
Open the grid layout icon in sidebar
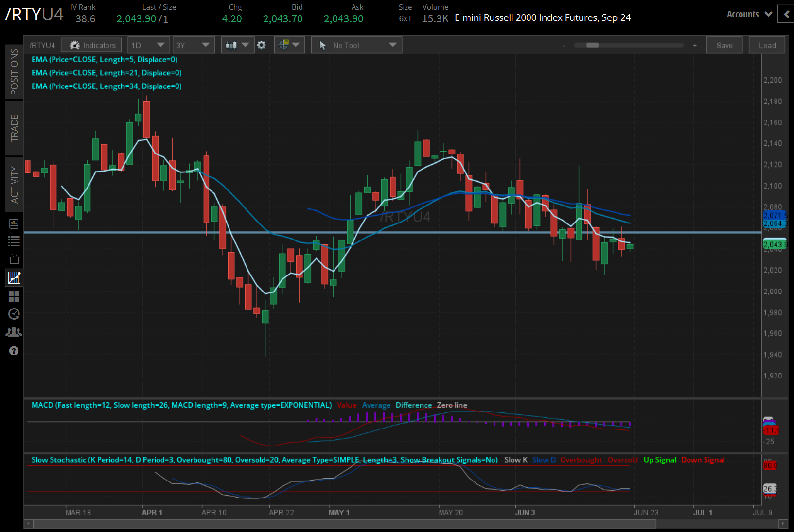pyautogui.click(x=14, y=296)
